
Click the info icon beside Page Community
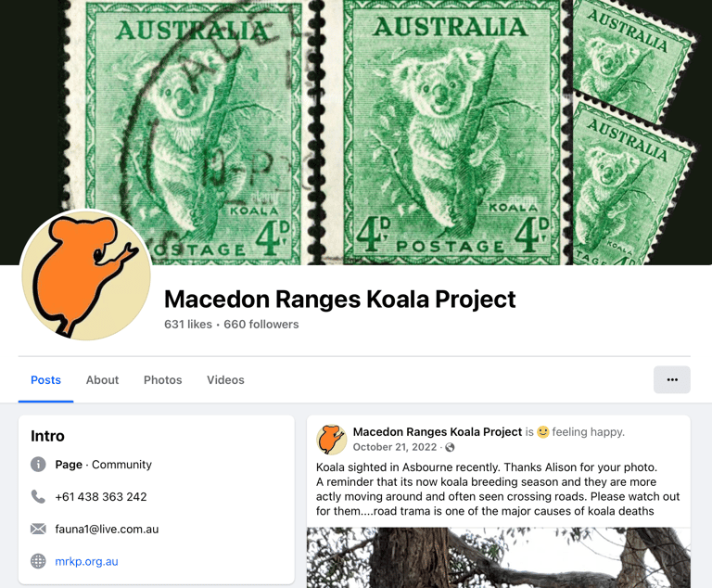point(38,465)
